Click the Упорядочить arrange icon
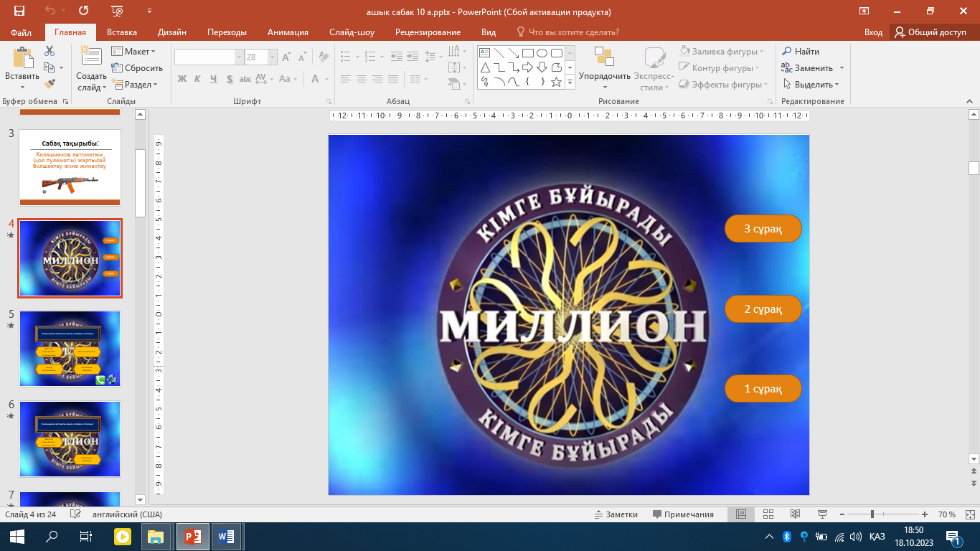Viewport: 980px width, 551px height. tap(605, 57)
